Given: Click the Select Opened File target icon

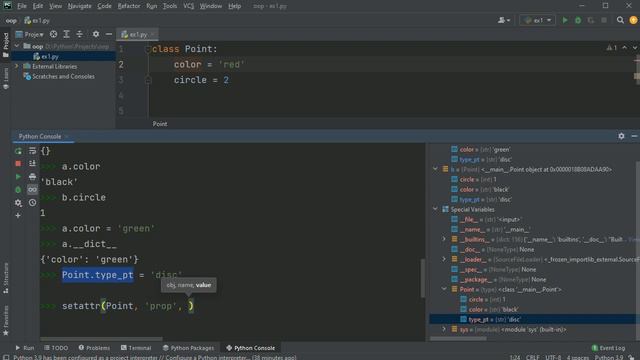Looking at the screenshot, I should (x=53, y=34).
